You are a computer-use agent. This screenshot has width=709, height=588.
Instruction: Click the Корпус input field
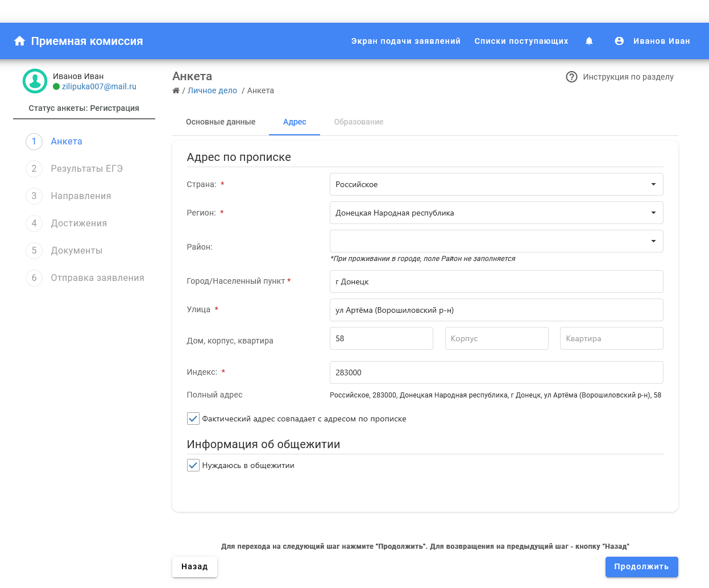pos(496,338)
